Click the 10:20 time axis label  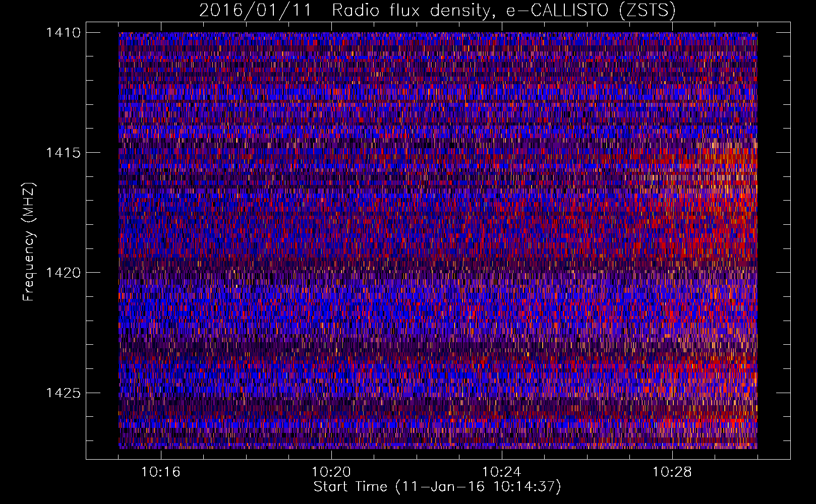[x=331, y=472]
